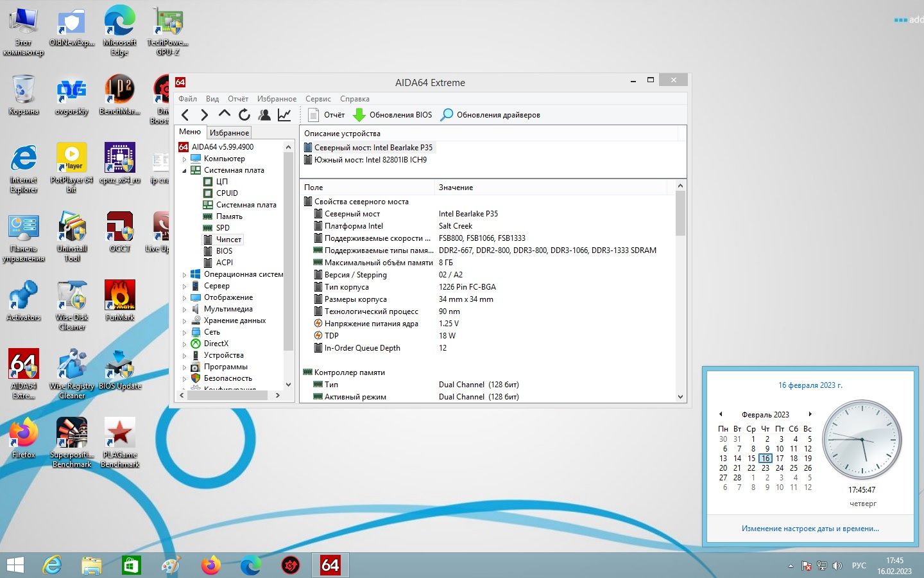Open Firefox from the taskbar
924x578 pixels.
click(210, 565)
